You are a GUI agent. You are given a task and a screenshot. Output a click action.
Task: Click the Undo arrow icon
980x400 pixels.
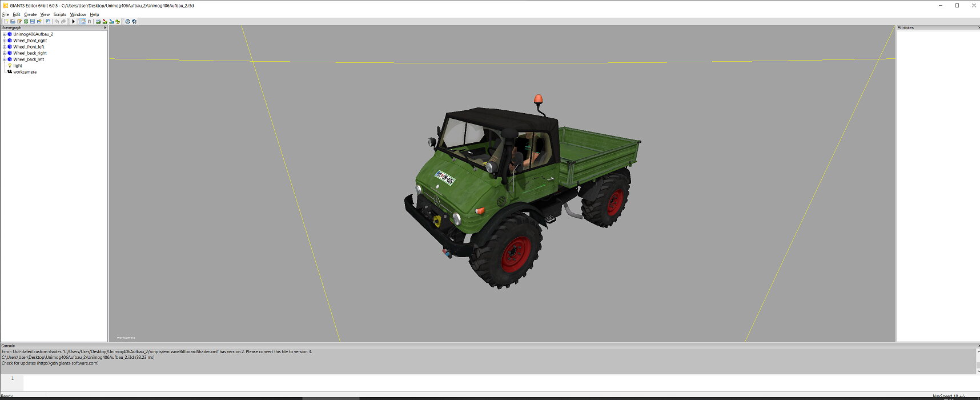tap(57, 22)
